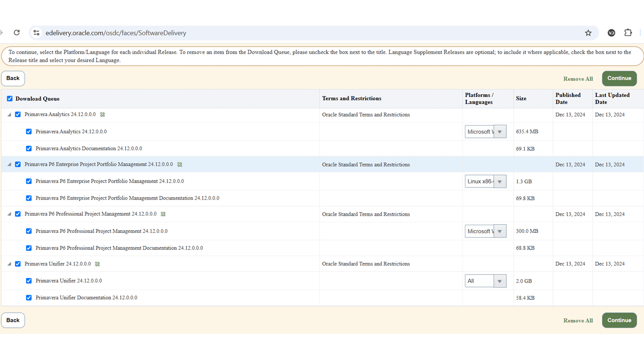Toggle the Download Queue select-all checkbox
This screenshot has height=362, width=644.
pyautogui.click(x=10, y=99)
